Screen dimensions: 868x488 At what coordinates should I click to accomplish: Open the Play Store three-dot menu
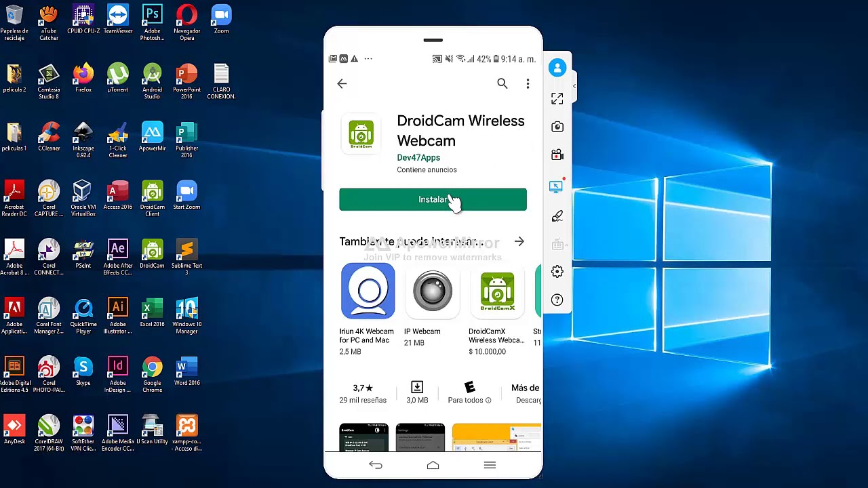tap(528, 83)
